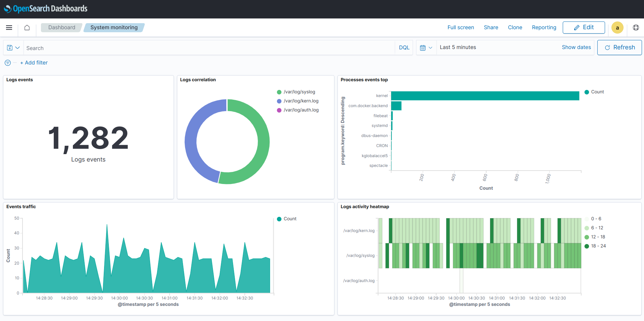Click the systemd axis label
The width and height of the screenshot is (644, 321).
[x=379, y=126]
